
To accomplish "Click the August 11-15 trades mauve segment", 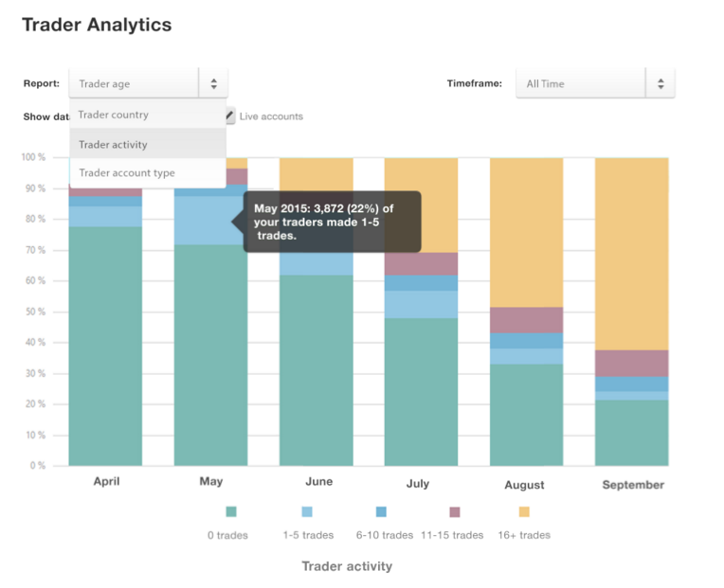I will click(x=525, y=320).
